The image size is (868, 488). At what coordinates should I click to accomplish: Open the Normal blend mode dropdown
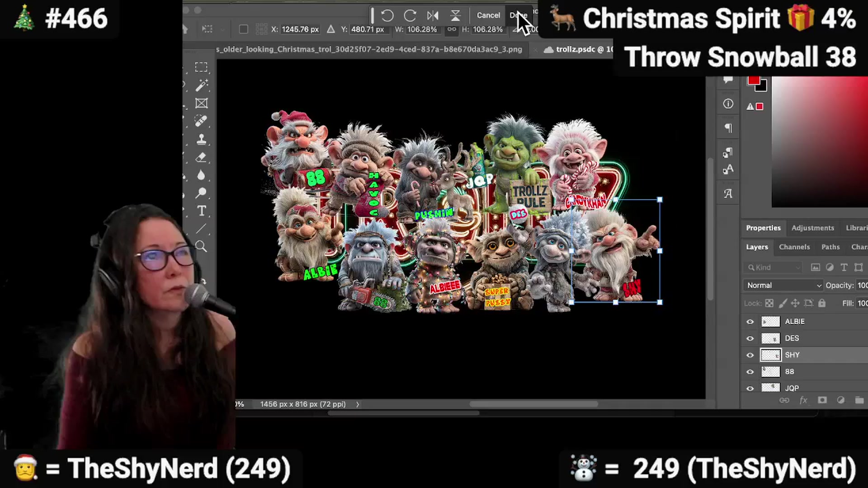tap(783, 286)
